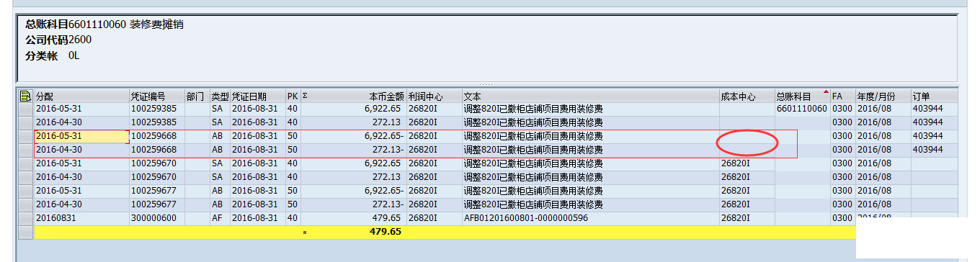980x262 pixels.
Task: Select the 类型 column header
Action: click(220, 96)
